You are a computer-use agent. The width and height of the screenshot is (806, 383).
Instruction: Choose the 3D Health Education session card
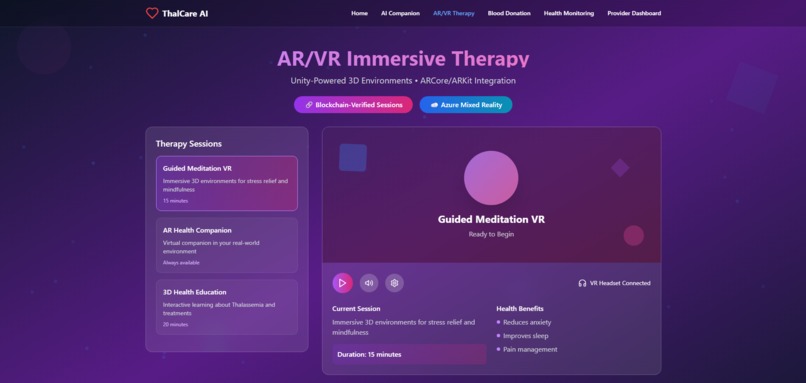227,307
